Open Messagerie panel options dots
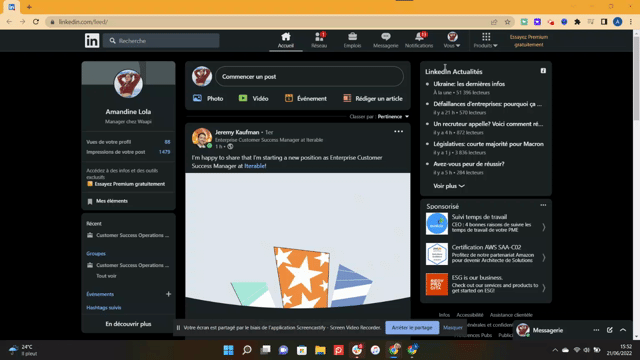Screen dimensions: 640x360 [596, 330]
